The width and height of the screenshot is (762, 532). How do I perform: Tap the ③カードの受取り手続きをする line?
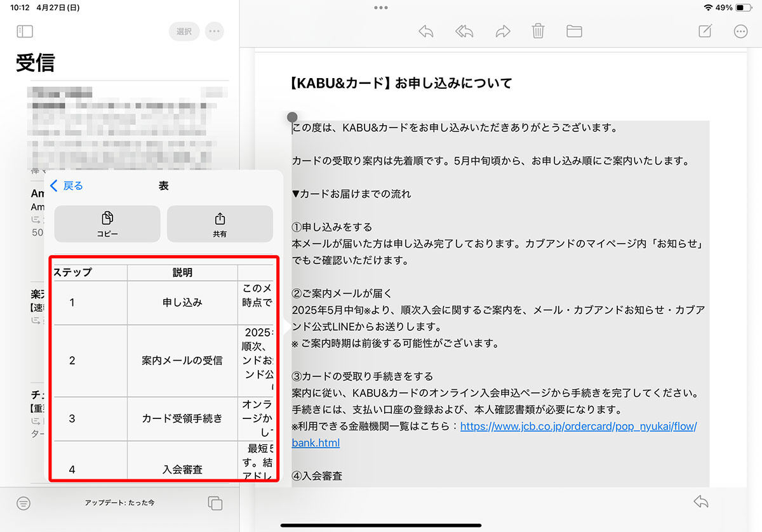[363, 376]
